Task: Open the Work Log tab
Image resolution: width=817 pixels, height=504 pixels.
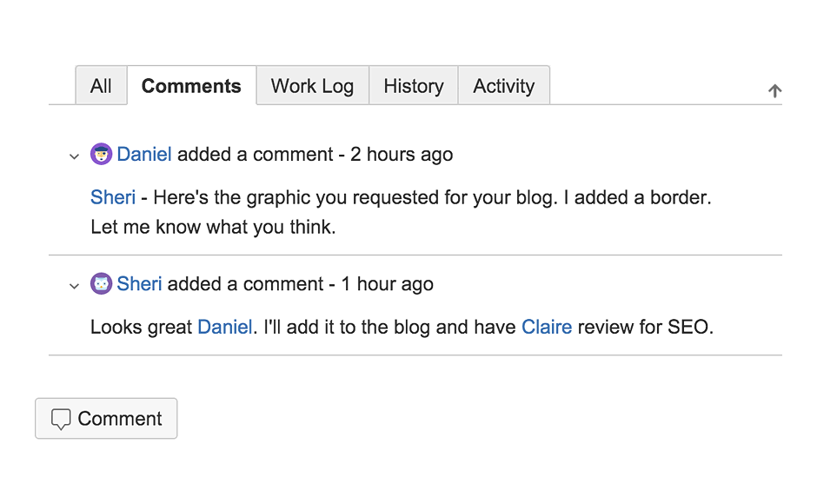Action: pos(312,86)
